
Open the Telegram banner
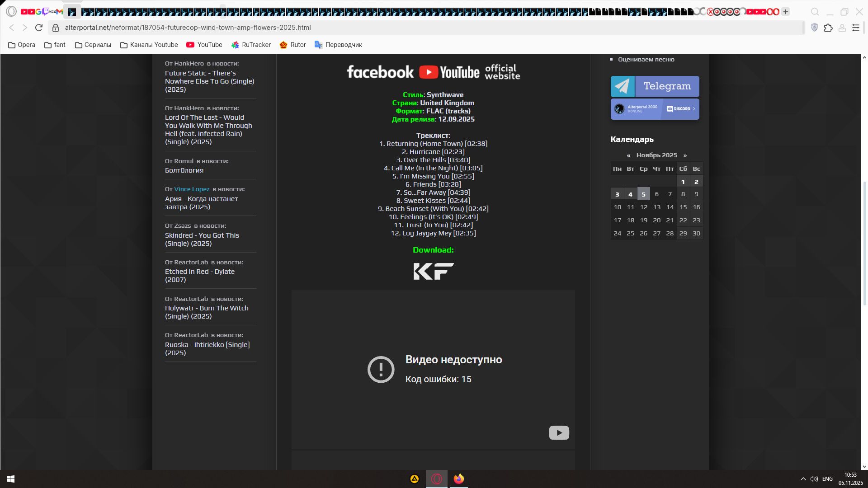(x=655, y=86)
